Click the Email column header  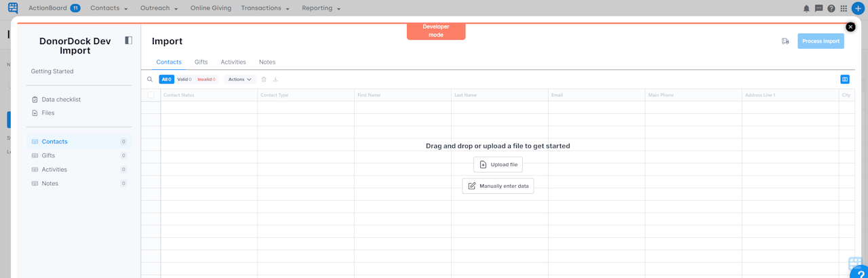[x=597, y=95]
